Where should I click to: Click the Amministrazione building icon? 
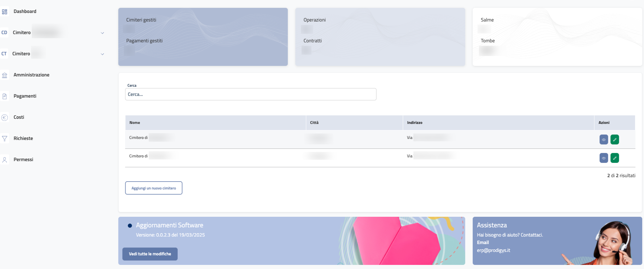point(4,75)
